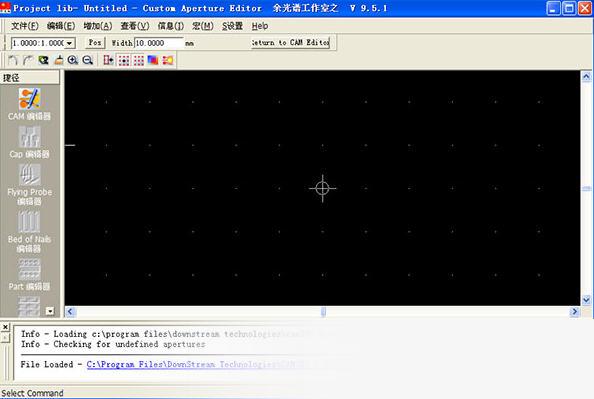
Task: Click the zoom in magnifier icon
Action: click(73, 60)
